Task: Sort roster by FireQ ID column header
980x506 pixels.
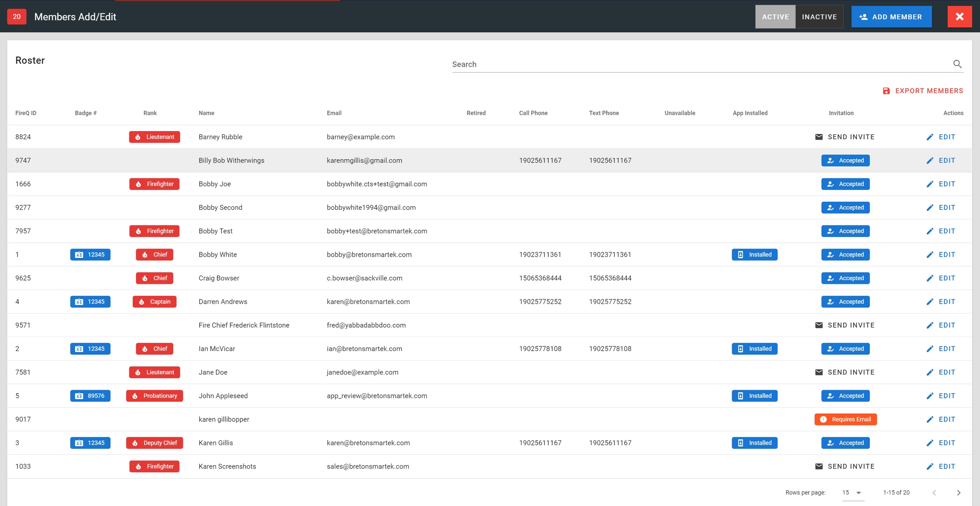Action: pyautogui.click(x=26, y=113)
